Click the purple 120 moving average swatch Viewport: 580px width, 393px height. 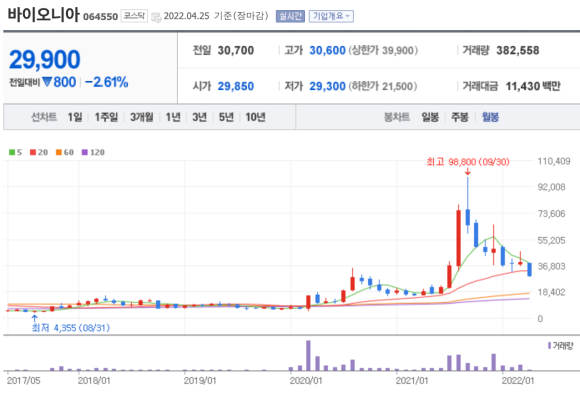coord(85,152)
